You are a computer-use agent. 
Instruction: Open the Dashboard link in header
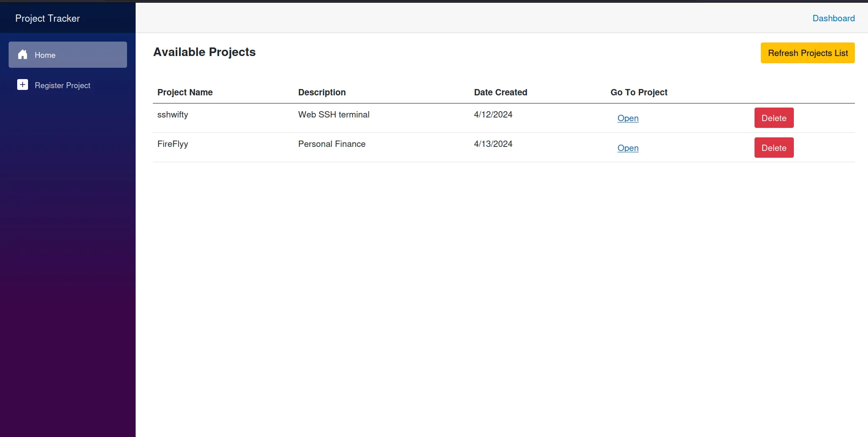coord(833,19)
